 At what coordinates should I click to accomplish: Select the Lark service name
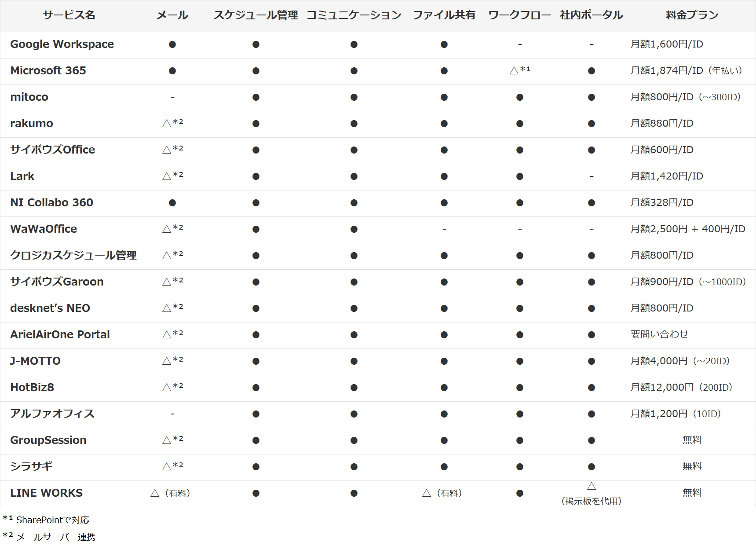pyautogui.click(x=22, y=176)
